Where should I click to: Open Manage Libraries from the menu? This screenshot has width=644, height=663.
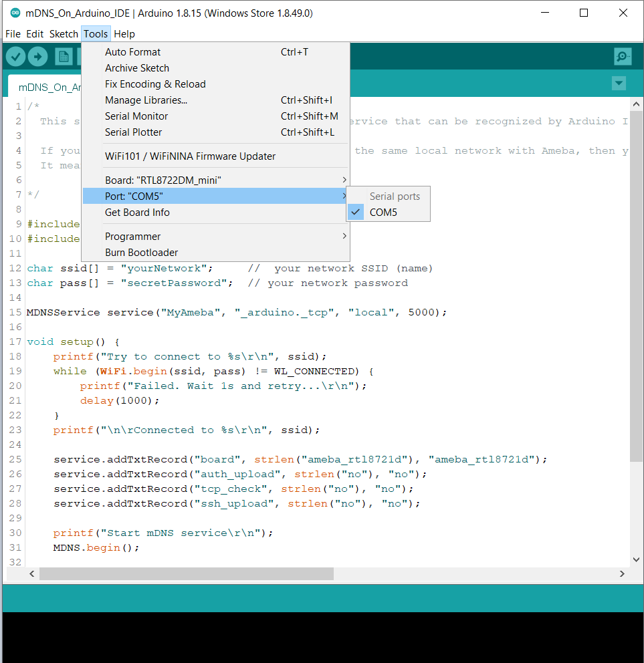tap(216, 100)
